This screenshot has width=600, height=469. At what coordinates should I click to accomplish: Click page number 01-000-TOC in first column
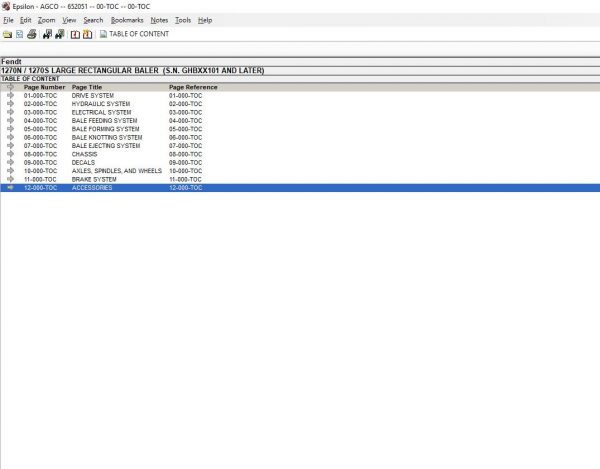pyautogui.click(x=40, y=96)
